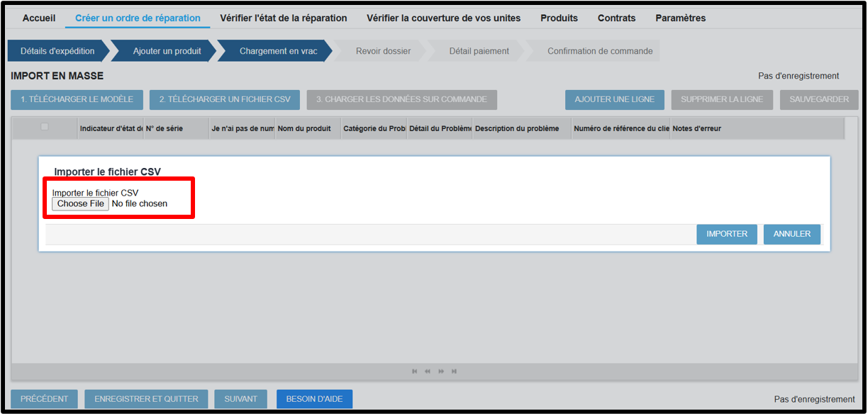Click Enregistrer et quitter button
868x416 pixels.
146,399
